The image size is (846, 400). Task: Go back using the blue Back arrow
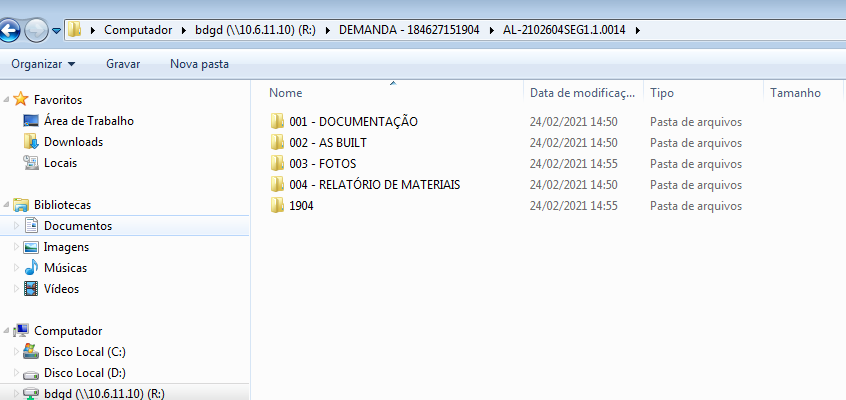pyautogui.click(x=9, y=30)
